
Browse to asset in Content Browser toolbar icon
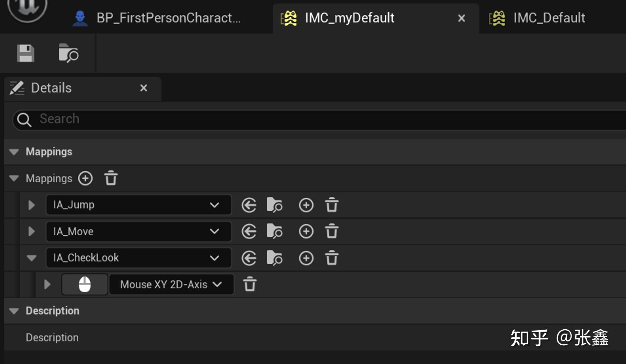coord(68,53)
